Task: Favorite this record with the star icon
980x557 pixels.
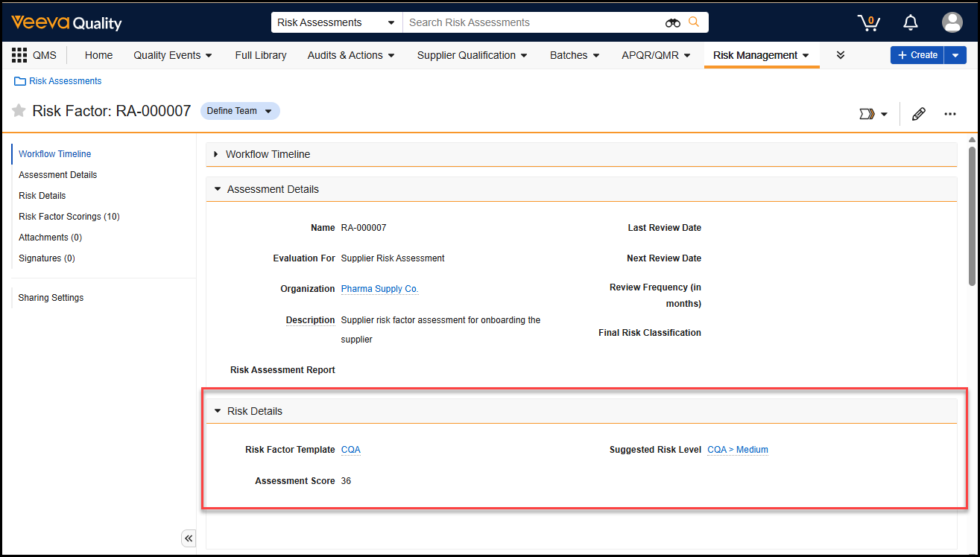Action: click(19, 111)
